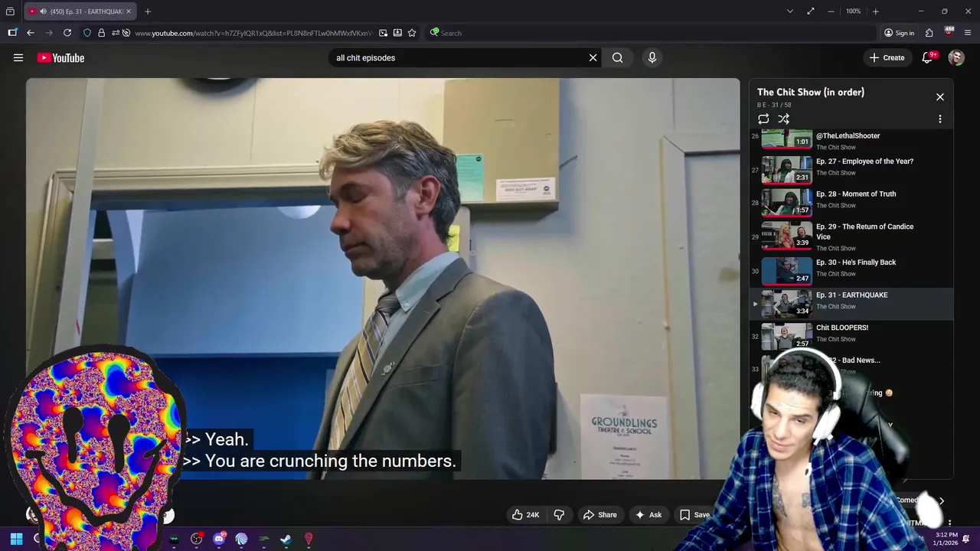Like the video with 24K likes
980x551 pixels.
[x=526, y=515]
